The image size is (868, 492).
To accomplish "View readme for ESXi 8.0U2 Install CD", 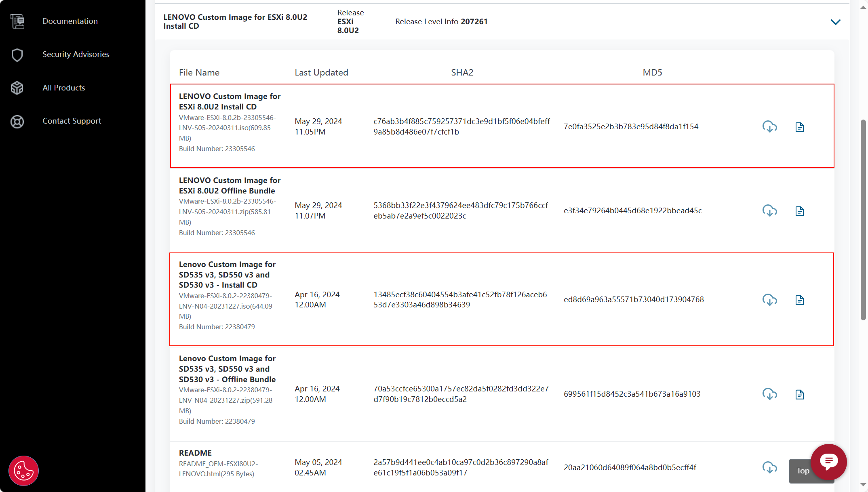I will click(799, 127).
